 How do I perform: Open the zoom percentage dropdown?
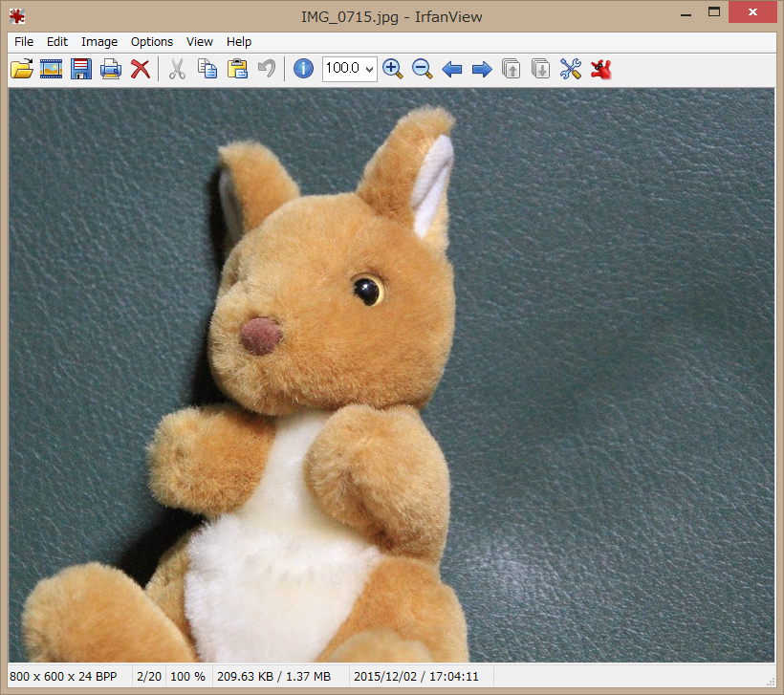pos(367,68)
